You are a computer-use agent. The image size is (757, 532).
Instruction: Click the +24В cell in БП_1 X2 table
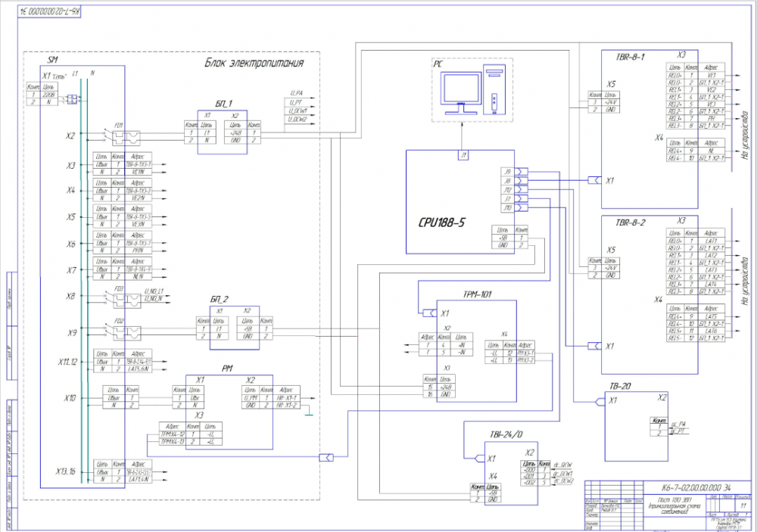[235, 132]
